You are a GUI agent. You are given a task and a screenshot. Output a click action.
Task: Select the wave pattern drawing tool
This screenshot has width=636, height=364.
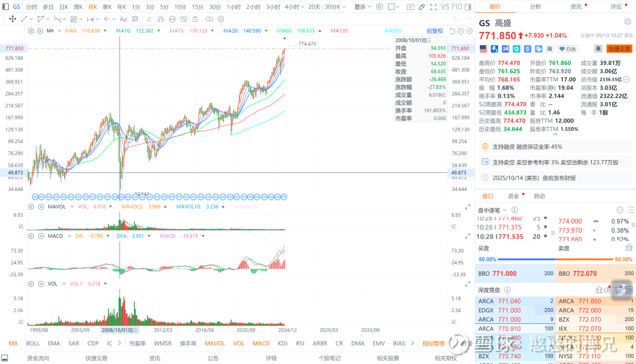tap(57, 19)
